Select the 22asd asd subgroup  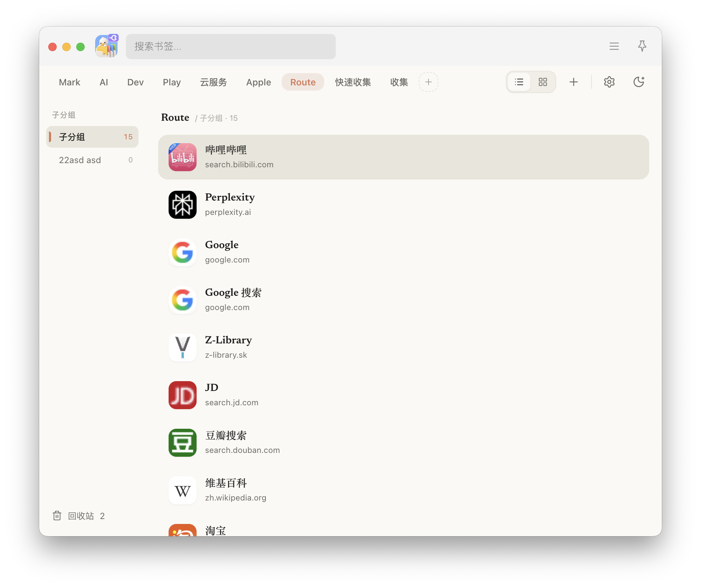tap(92, 160)
